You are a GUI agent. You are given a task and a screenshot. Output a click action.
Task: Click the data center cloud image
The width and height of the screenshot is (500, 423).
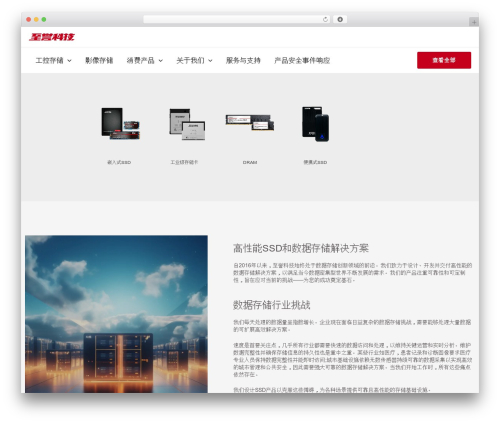[x=116, y=314]
